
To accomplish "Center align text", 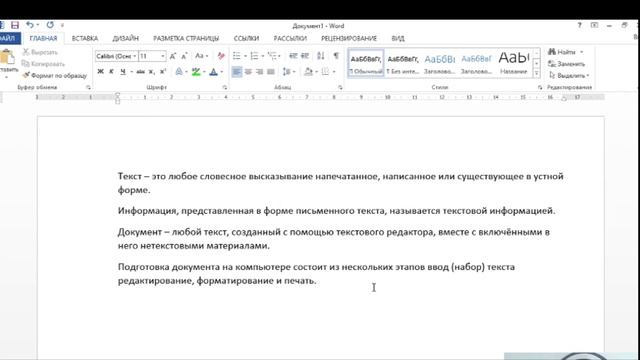I will (248, 72).
